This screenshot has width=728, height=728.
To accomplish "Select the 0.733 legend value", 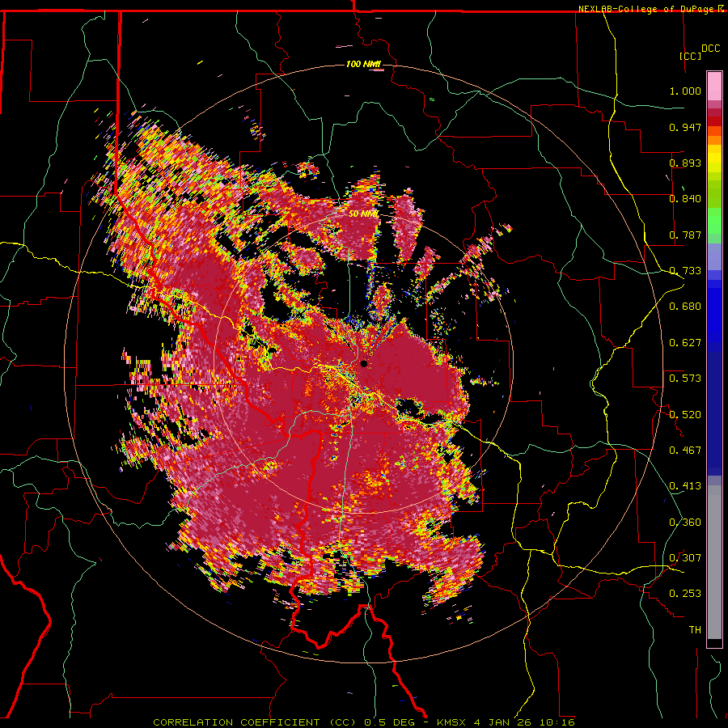I will pyautogui.click(x=685, y=271).
